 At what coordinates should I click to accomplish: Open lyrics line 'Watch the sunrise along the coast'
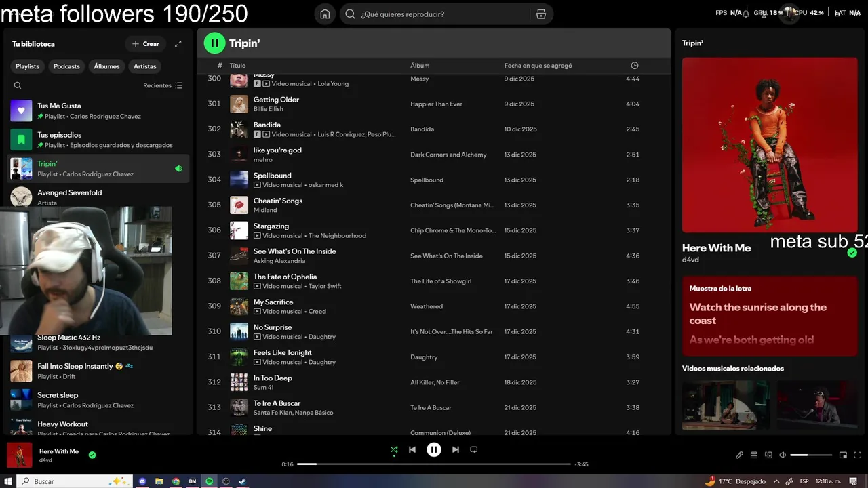pyautogui.click(x=758, y=314)
